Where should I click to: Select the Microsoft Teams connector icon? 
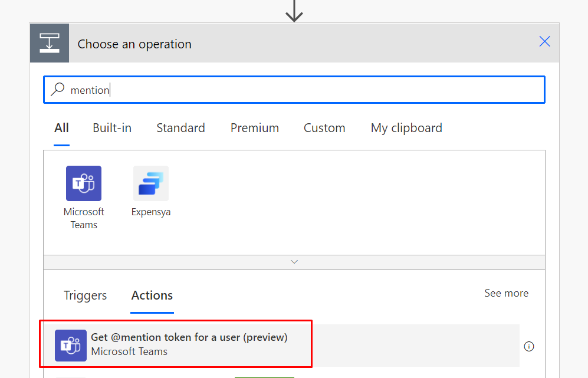click(x=84, y=183)
